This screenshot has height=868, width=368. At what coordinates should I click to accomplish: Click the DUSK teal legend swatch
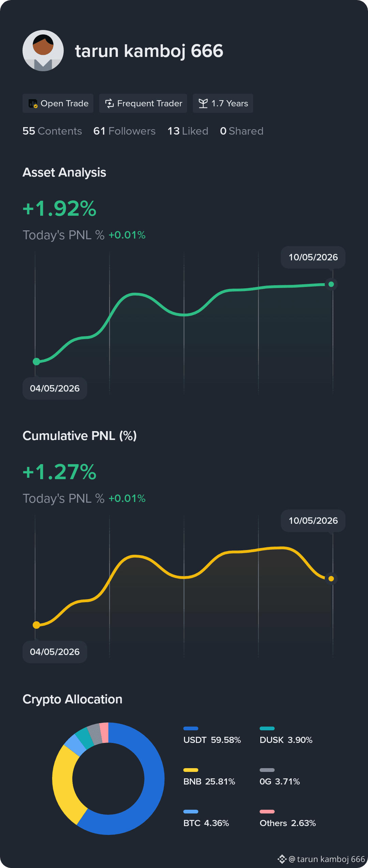(x=267, y=728)
